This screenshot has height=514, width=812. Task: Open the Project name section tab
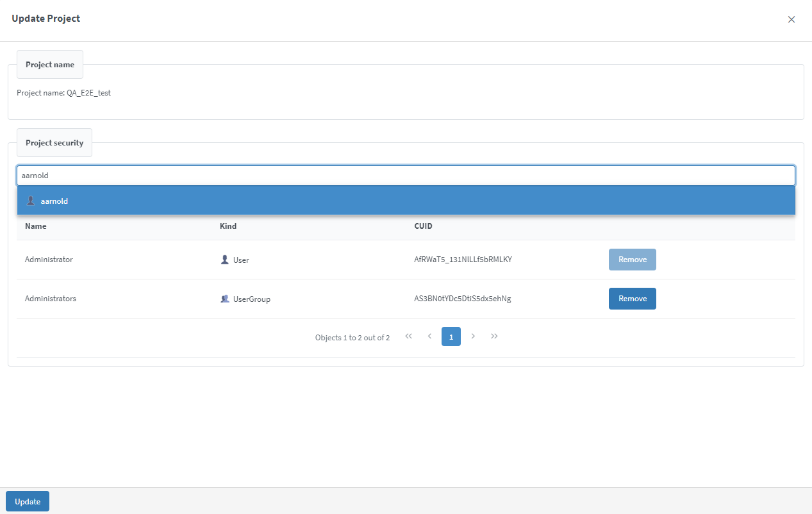(49, 64)
